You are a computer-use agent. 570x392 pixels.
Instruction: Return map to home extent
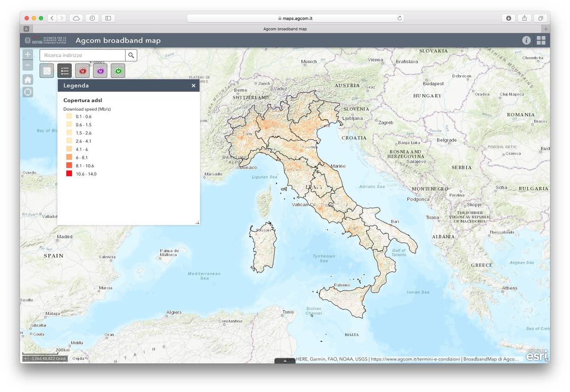[28, 80]
